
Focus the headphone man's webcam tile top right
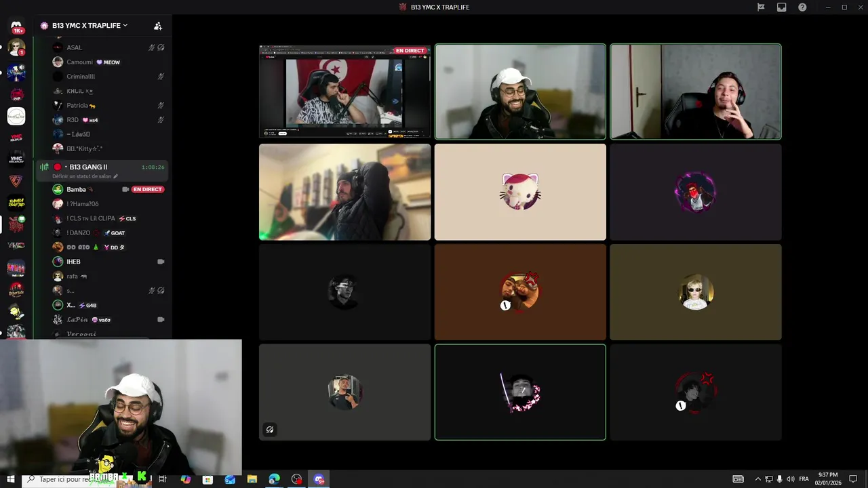click(696, 91)
